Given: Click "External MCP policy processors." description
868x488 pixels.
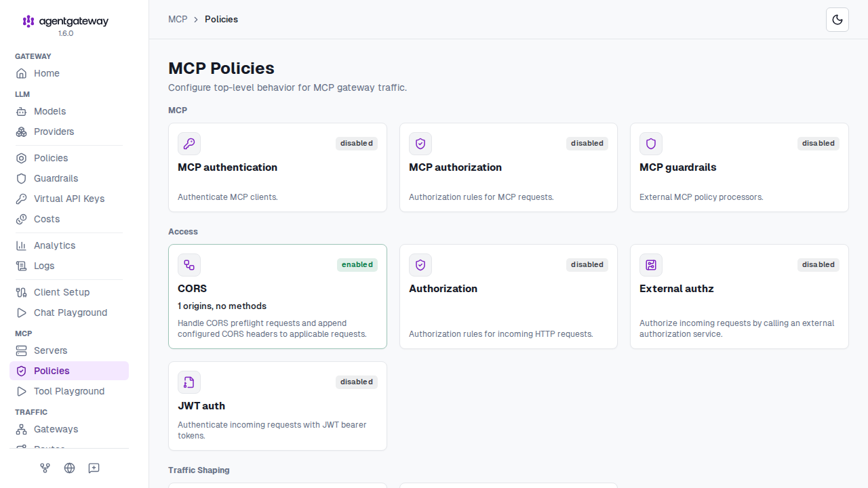Looking at the screenshot, I should [701, 197].
